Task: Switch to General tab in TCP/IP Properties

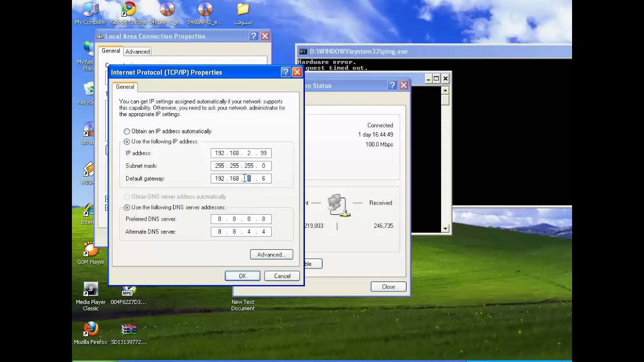Action: tap(125, 87)
